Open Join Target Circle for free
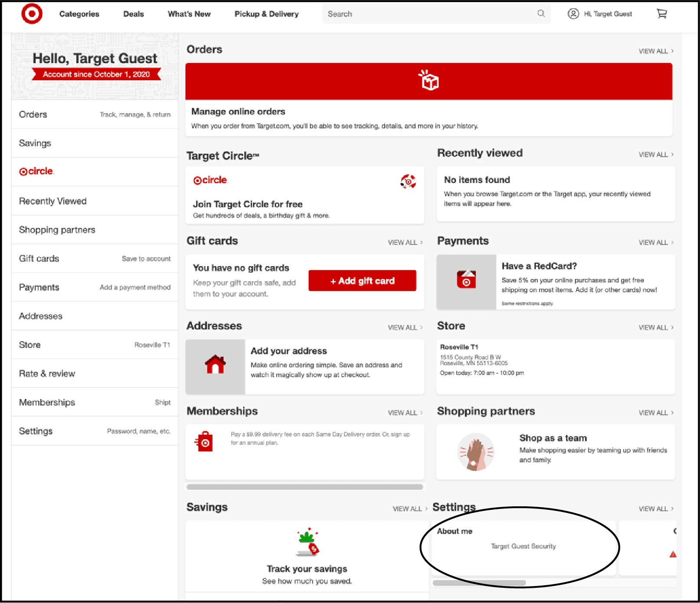700x603 pixels. (x=305, y=195)
